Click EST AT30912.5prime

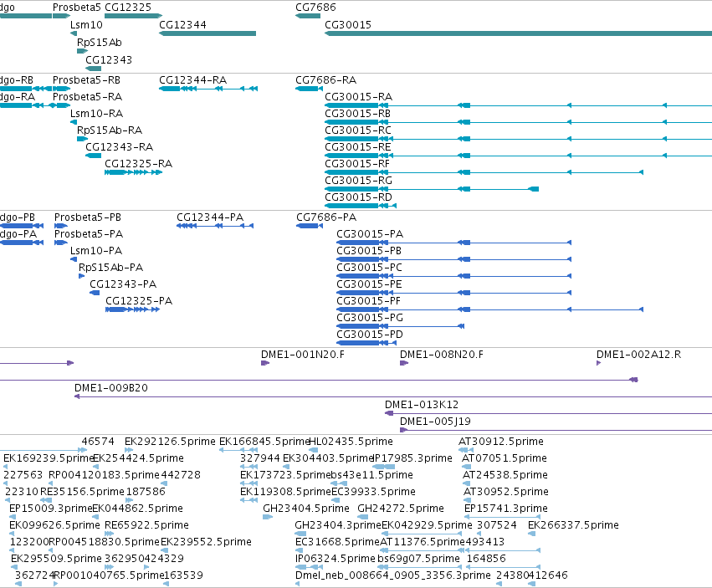click(466, 450)
